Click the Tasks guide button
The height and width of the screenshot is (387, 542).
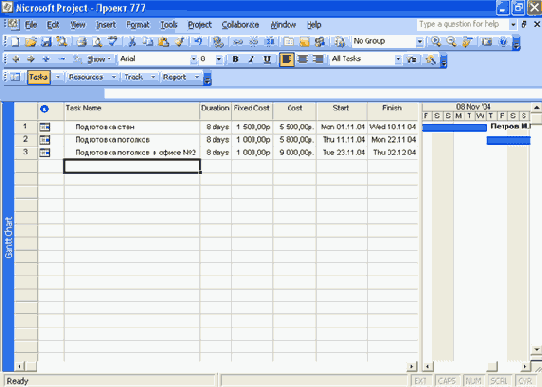(39, 77)
